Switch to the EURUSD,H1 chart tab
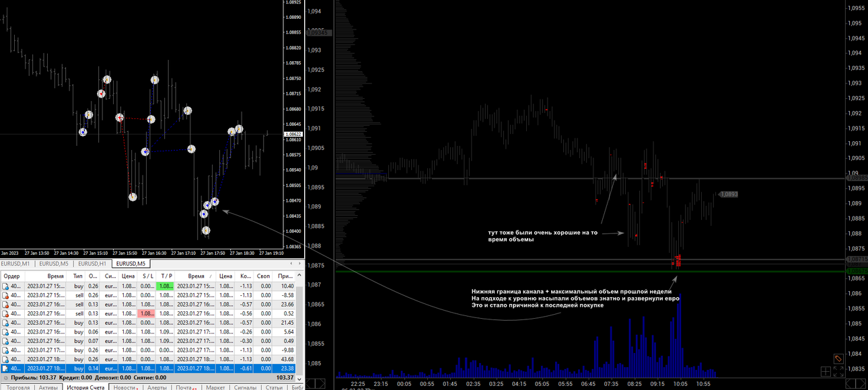The image size is (868, 390). pyautogui.click(x=92, y=264)
